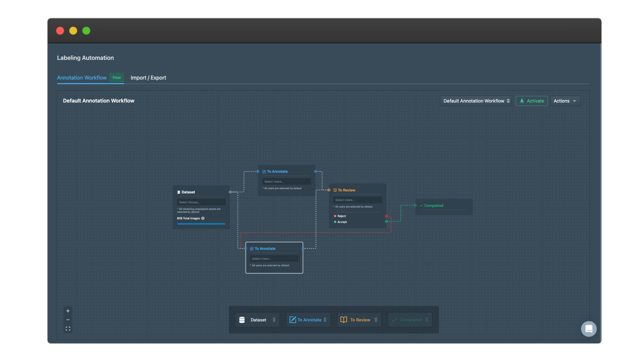Click To Review node orange input connector
Image resolution: width=644 pixels, height=362 pixels.
point(329,190)
